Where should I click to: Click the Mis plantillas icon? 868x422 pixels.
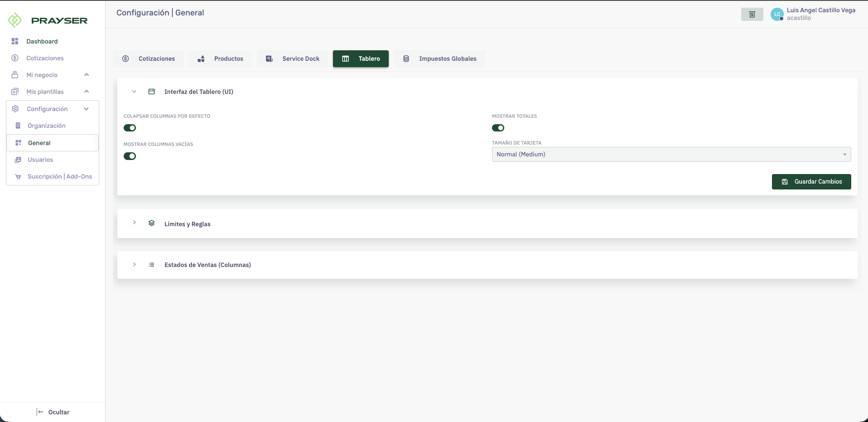point(15,92)
